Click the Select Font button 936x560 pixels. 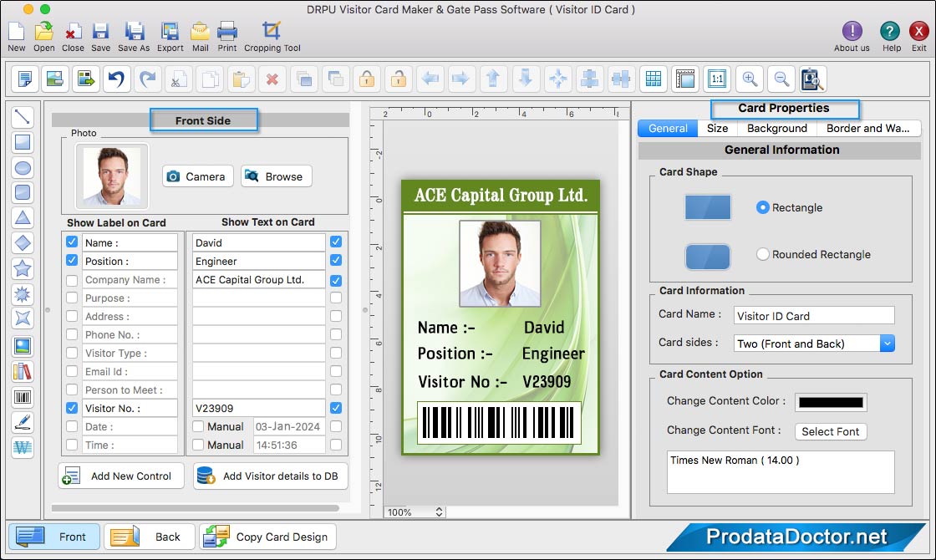(x=831, y=431)
